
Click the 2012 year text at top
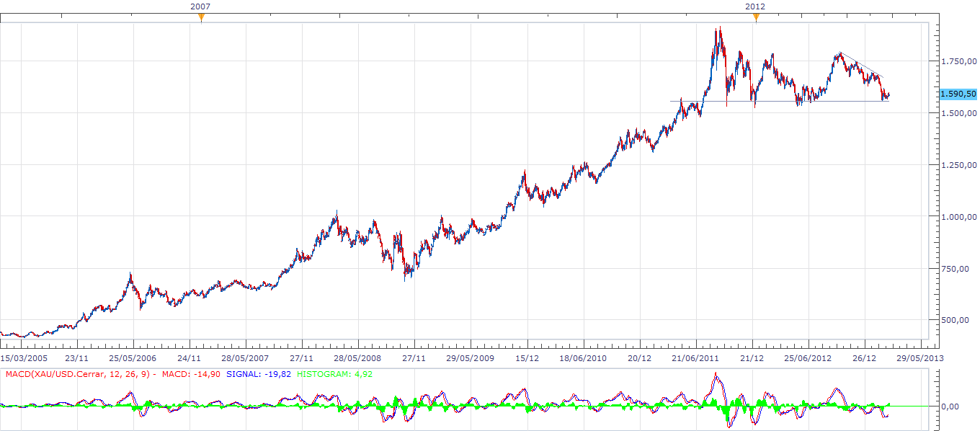click(755, 6)
